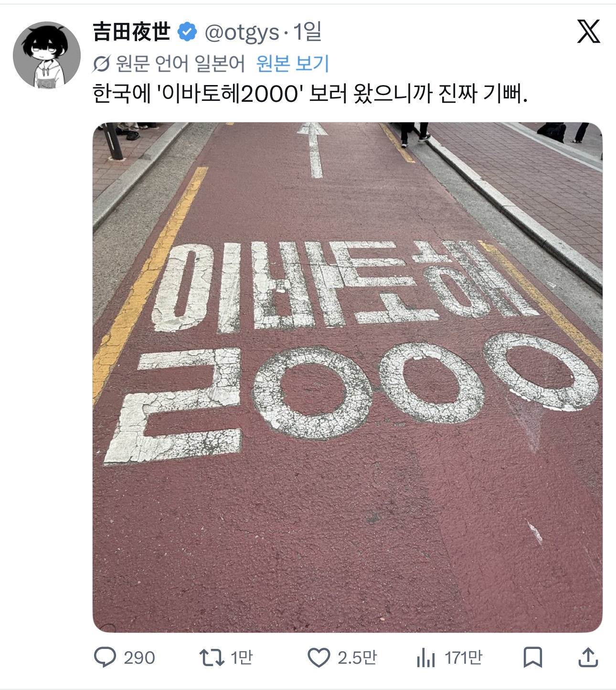
Task: Click the 290 replies count
Action: point(139,658)
